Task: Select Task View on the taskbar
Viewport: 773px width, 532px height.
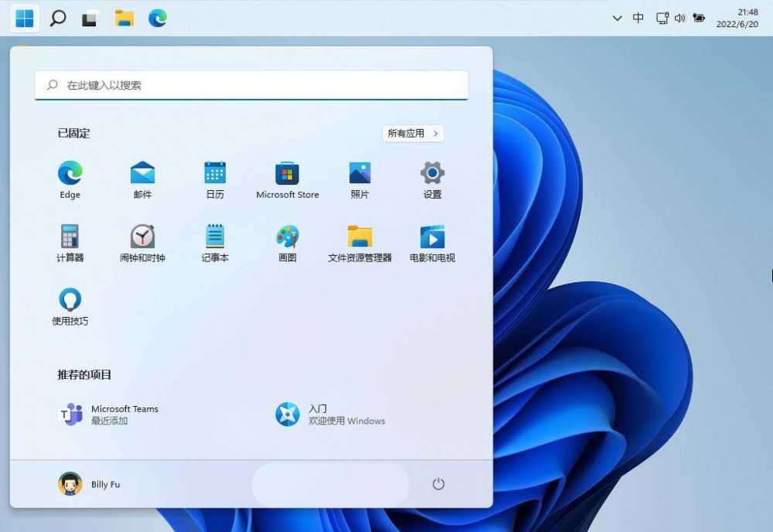Action: point(88,18)
